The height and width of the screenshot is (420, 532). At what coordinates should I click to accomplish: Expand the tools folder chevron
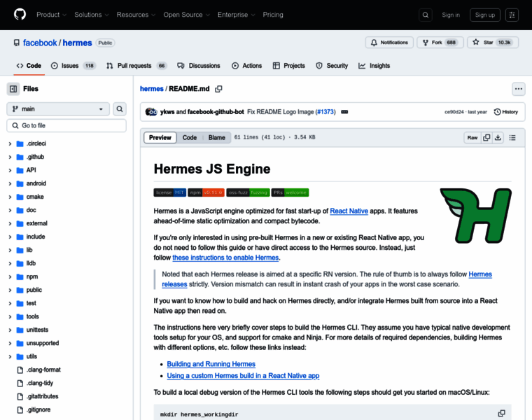[10, 316]
